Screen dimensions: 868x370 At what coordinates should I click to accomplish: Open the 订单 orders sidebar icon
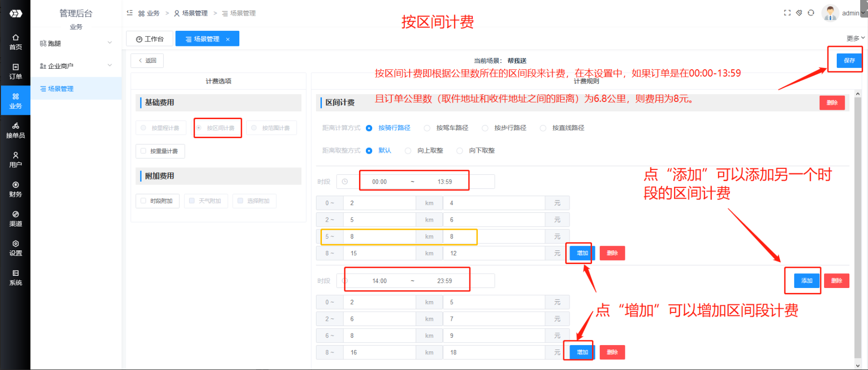(x=15, y=71)
